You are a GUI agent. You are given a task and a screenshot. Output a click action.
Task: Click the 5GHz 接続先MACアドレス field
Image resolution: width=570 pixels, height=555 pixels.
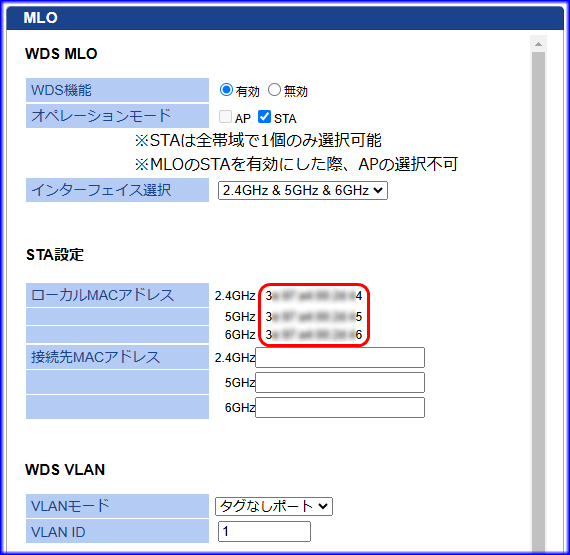340,382
